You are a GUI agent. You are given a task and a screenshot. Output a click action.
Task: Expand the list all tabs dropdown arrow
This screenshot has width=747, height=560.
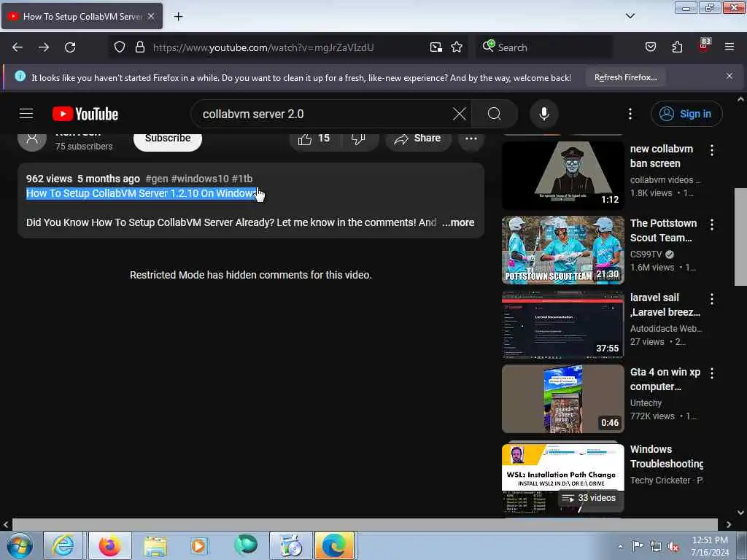pyautogui.click(x=630, y=16)
